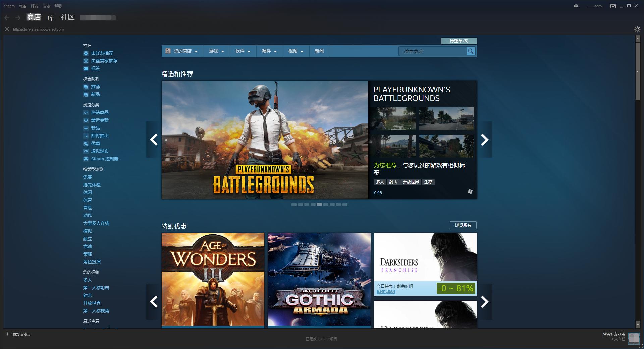Screen dimensions: 644x349
Task: Switch to the 库 tab
Action: pyautogui.click(x=51, y=18)
